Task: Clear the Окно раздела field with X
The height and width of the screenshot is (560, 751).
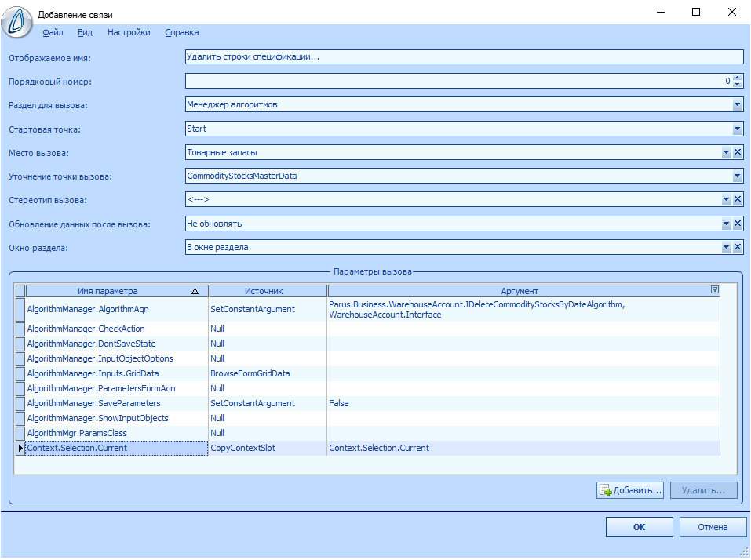Action: pyautogui.click(x=737, y=247)
